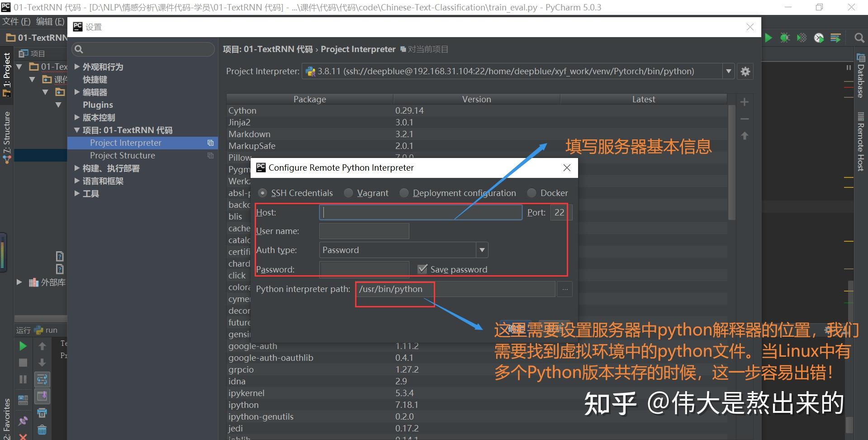Open the Project Interpreter dropdown
Screen dimensions: 868x440
[728, 72]
